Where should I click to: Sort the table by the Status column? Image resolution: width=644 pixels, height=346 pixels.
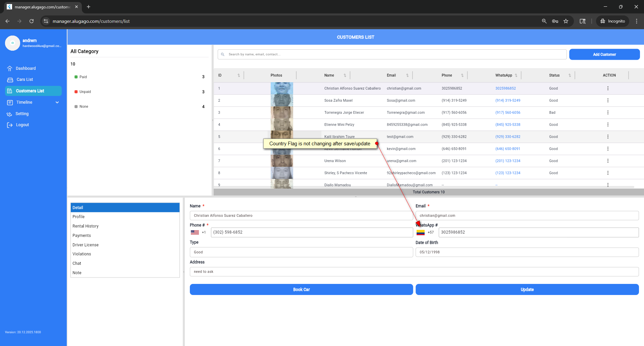569,76
